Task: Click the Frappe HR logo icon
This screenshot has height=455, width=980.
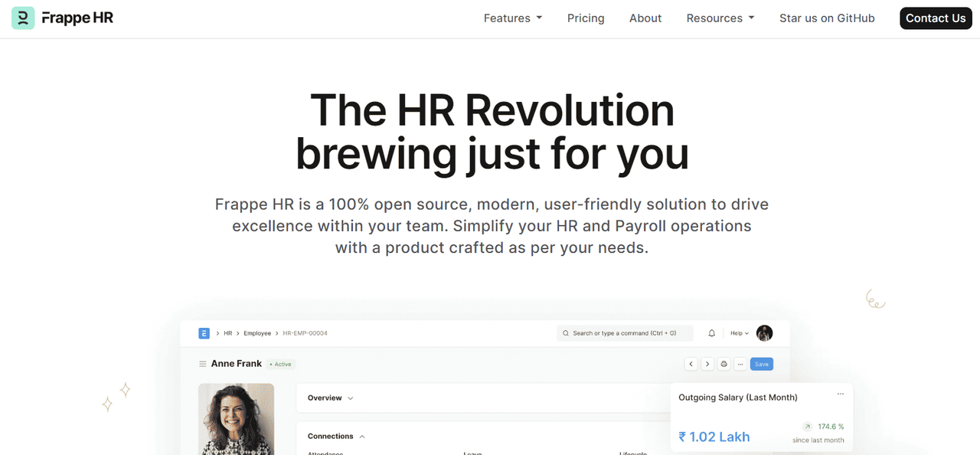Action: coord(23,18)
